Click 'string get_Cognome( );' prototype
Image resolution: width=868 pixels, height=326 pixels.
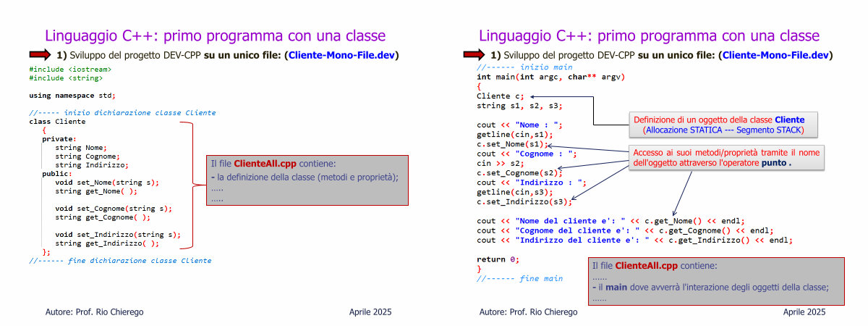click(103, 217)
